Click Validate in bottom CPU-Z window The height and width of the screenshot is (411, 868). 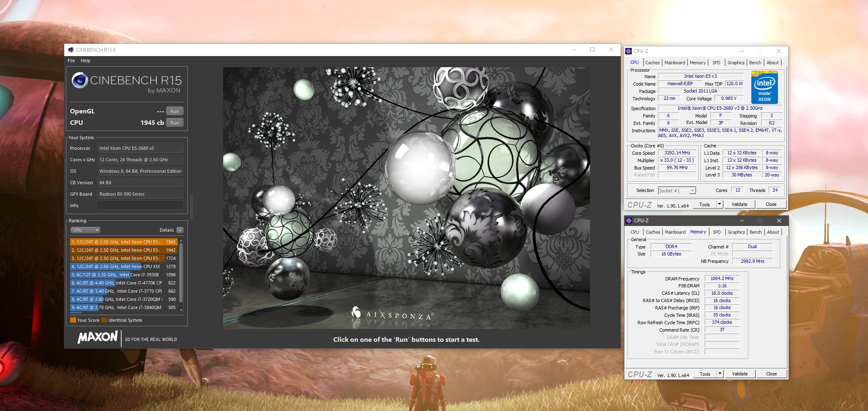pyautogui.click(x=740, y=374)
